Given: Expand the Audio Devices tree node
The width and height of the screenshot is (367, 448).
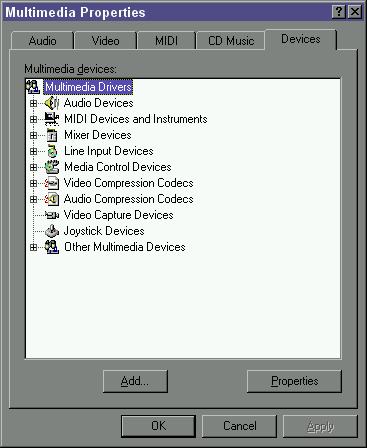Looking at the screenshot, I should point(33,103).
